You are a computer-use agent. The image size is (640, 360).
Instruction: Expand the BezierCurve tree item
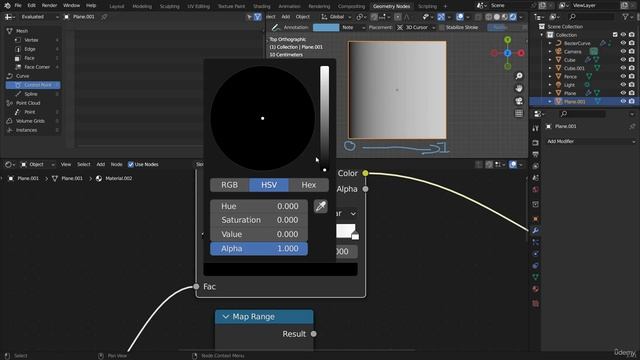(x=550, y=43)
